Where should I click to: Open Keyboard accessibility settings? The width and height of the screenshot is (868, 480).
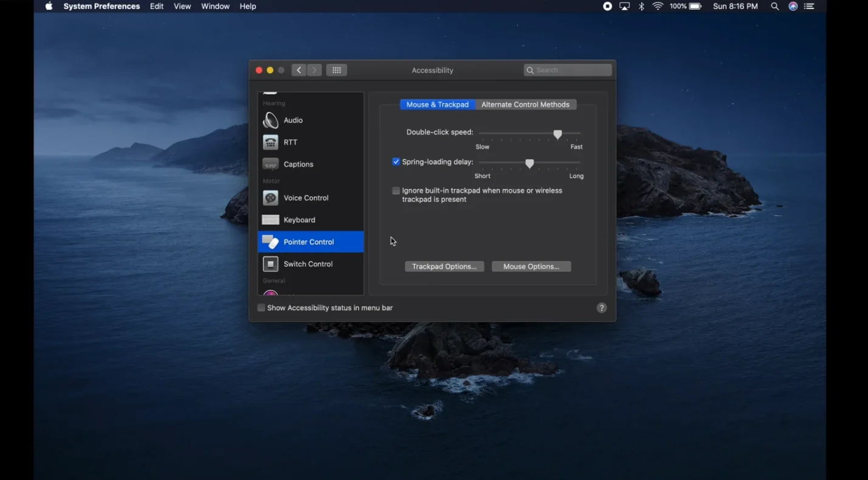[x=299, y=220]
